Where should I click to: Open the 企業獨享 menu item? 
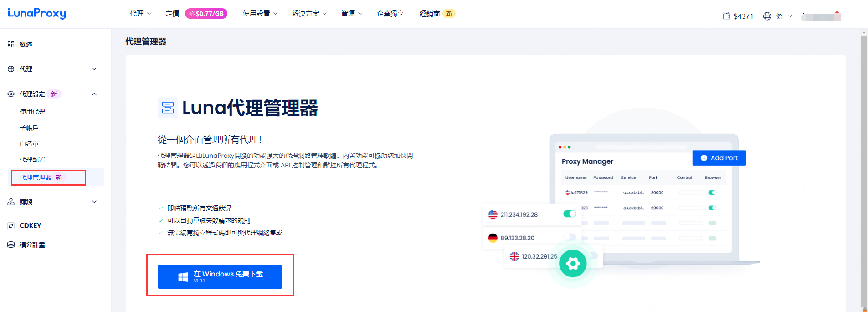tap(390, 14)
